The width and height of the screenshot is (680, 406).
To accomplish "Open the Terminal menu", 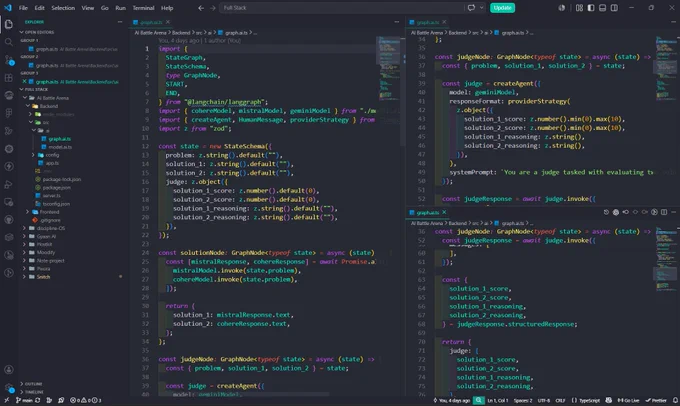I will pyautogui.click(x=143, y=8).
